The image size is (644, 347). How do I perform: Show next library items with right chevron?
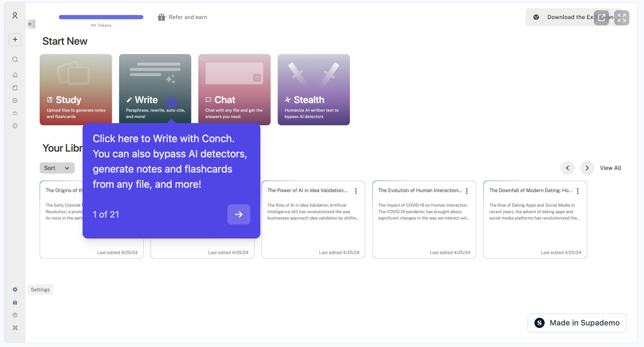pyautogui.click(x=587, y=168)
